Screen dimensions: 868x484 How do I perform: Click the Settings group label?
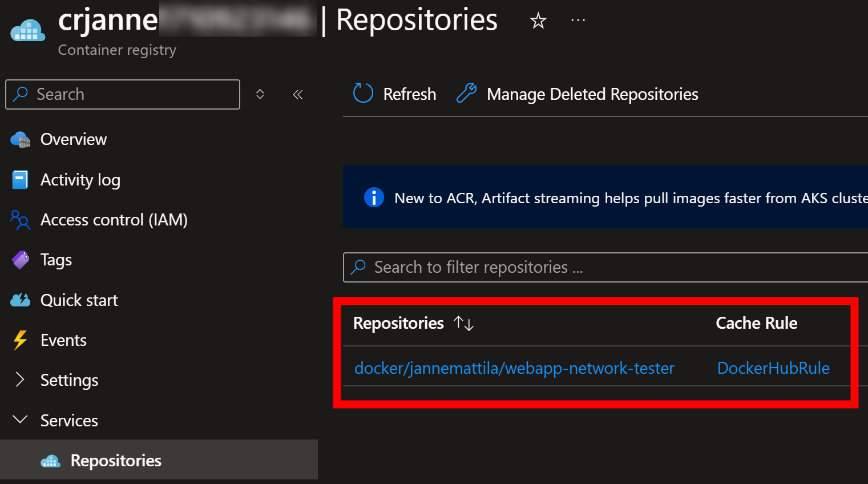[69, 380]
